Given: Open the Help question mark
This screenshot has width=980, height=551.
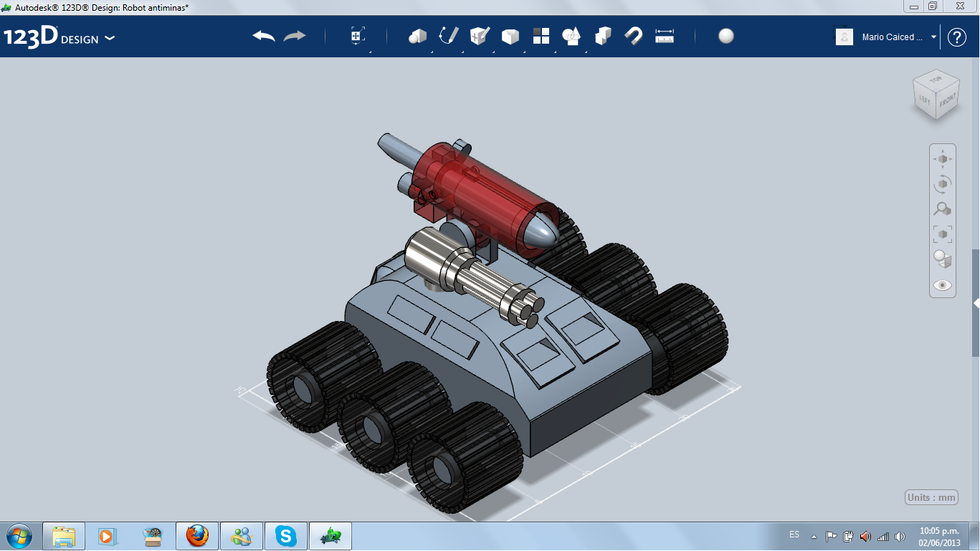Looking at the screenshot, I should click(x=957, y=37).
